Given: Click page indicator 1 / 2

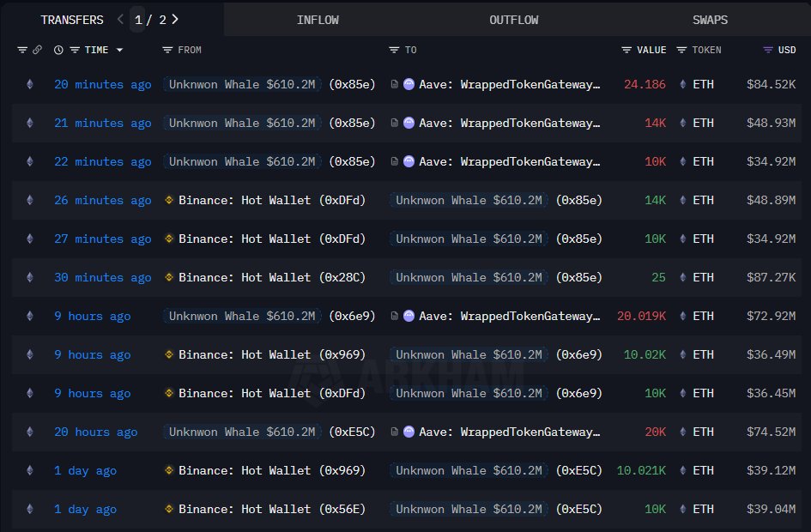Looking at the screenshot, I should pyautogui.click(x=150, y=20).
